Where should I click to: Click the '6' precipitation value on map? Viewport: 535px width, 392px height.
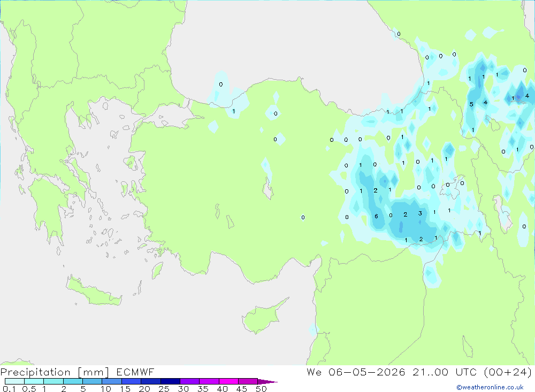tap(376, 216)
